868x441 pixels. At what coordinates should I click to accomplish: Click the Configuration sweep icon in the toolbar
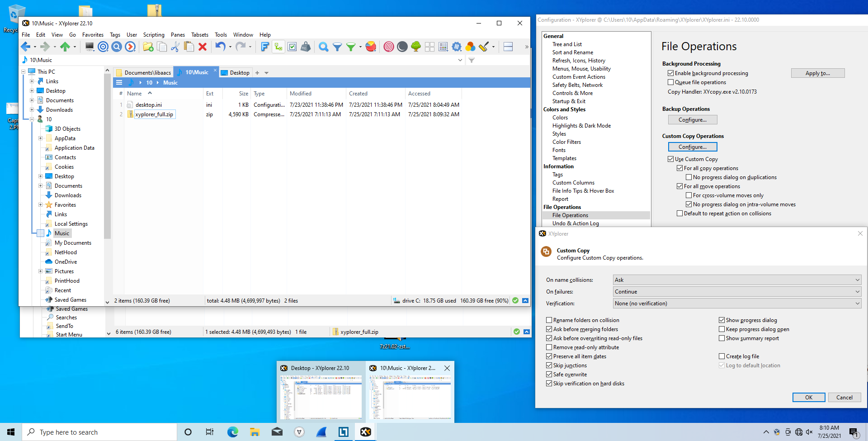pyautogui.click(x=484, y=47)
